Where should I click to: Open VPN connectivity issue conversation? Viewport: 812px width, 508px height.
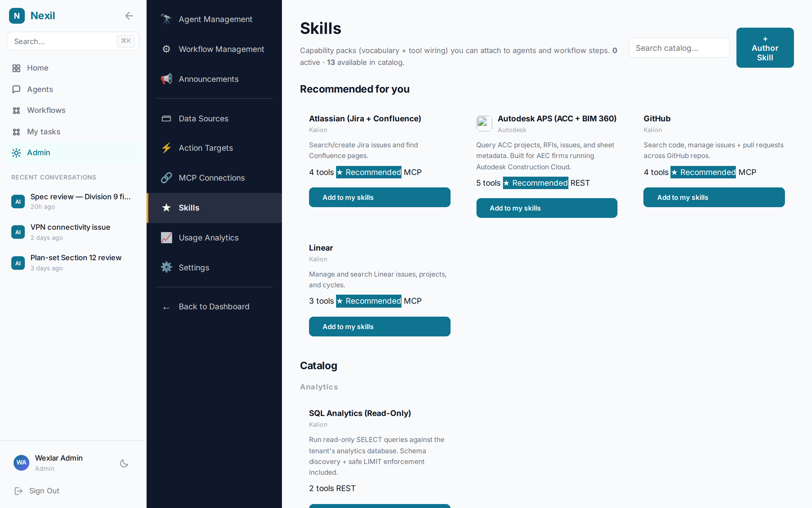click(x=73, y=232)
